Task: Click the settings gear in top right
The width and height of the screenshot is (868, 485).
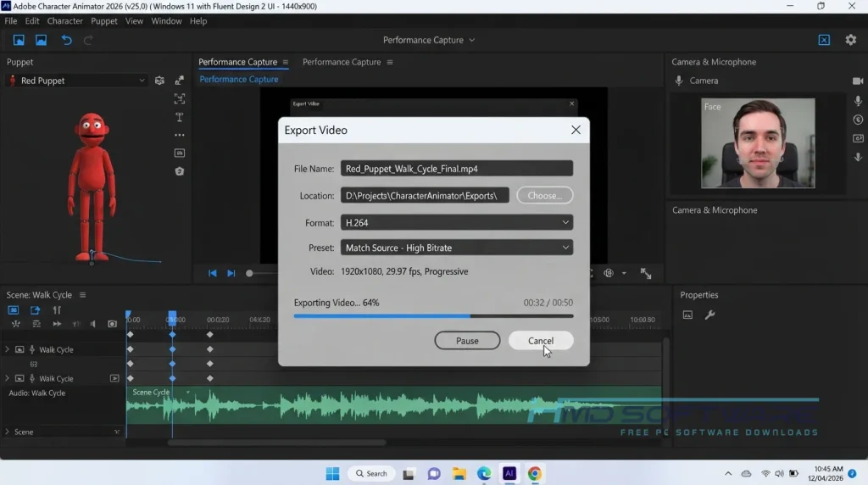Action: click(851, 40)
